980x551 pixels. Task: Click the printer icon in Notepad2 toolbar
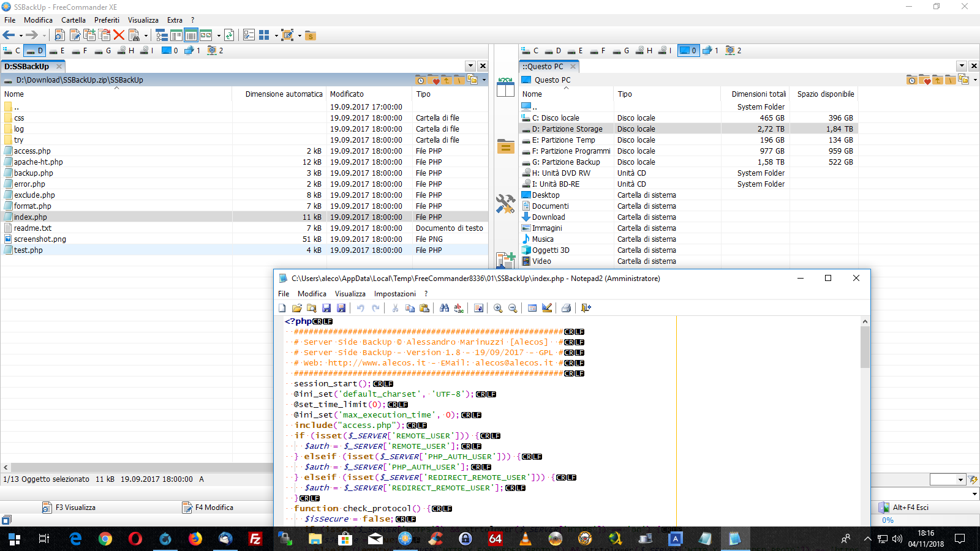coord(566,308)
